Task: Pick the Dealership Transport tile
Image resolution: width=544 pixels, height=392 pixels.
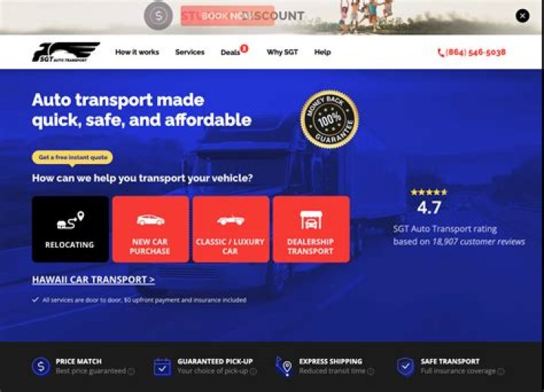Action: pos(311,229)
